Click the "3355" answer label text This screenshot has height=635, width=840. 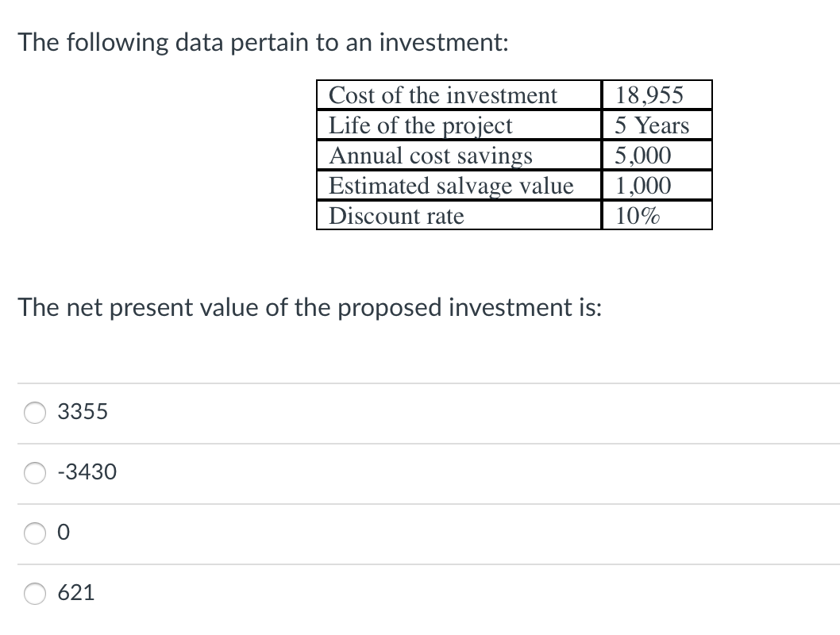tap(83, 412)
